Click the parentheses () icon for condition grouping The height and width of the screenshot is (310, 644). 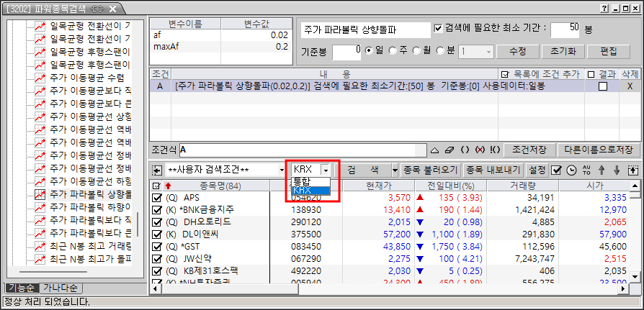(x=465, y=150)
